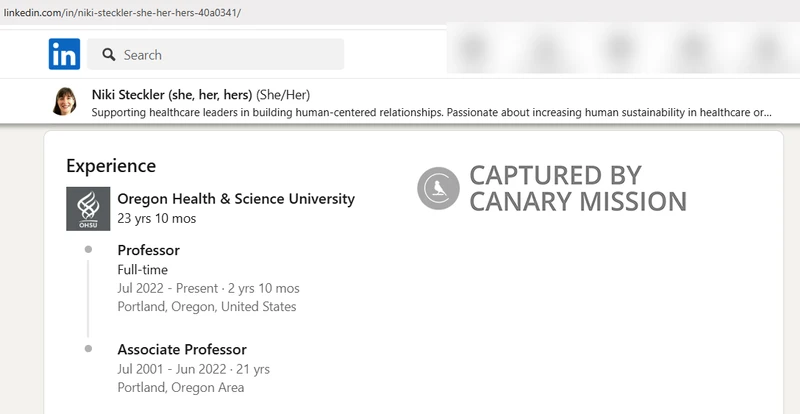Click the Canary Mission bird logo
Image resolution: width=800 pixels, height=414 pixels.
click(438, 188)
